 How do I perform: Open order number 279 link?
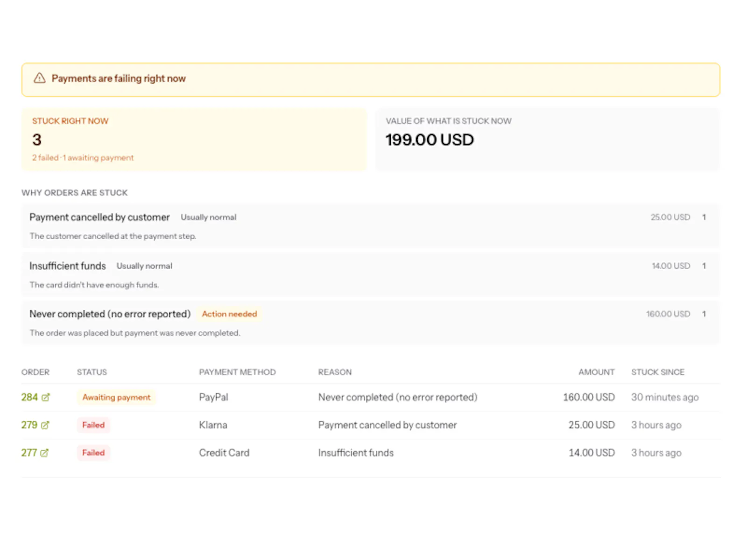[29, 425]
